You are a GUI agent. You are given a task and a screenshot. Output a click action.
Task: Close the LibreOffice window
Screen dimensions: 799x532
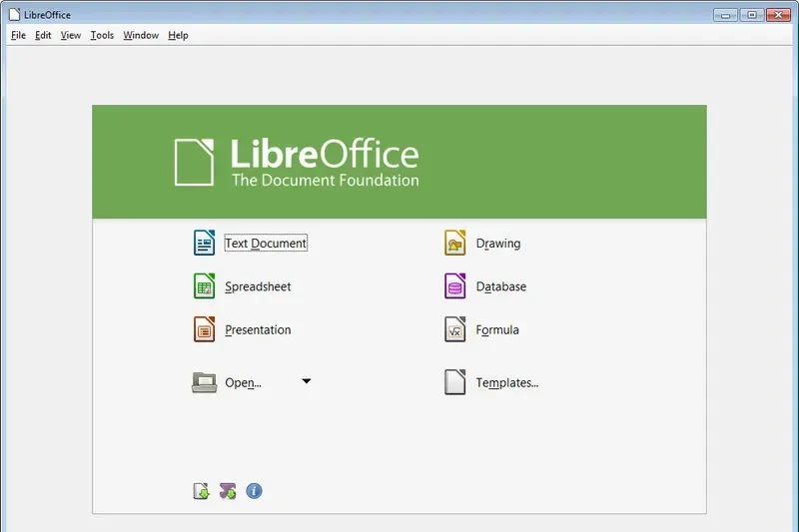(x=778, y=15)
